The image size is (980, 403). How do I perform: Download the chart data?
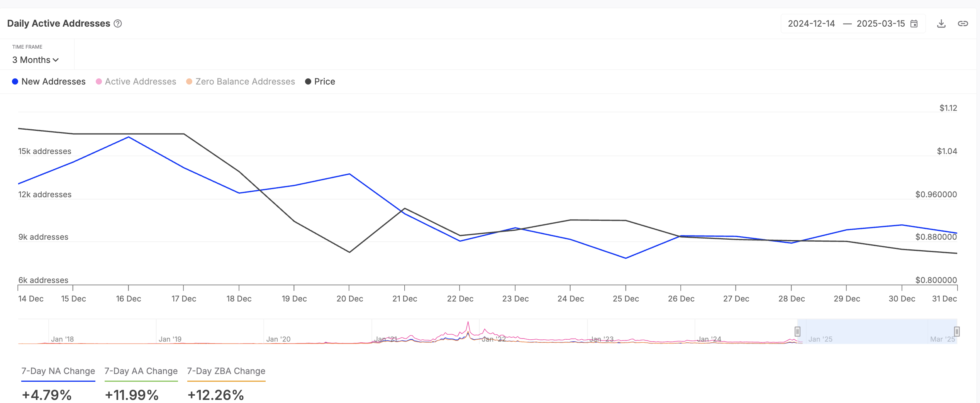(941, 24)
